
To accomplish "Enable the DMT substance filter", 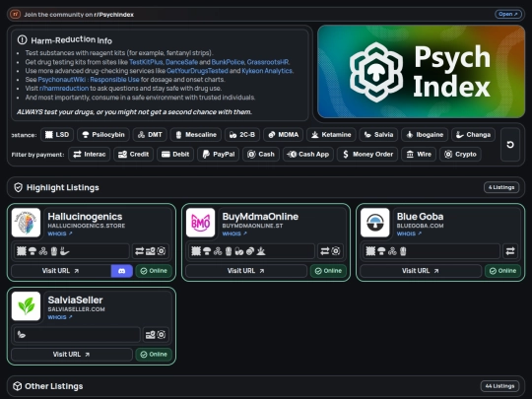I will coord(150,135).
